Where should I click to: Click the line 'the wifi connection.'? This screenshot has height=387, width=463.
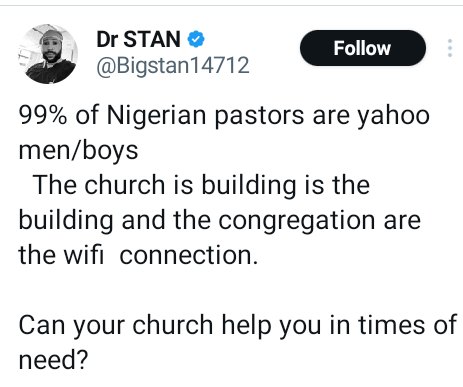138,255
